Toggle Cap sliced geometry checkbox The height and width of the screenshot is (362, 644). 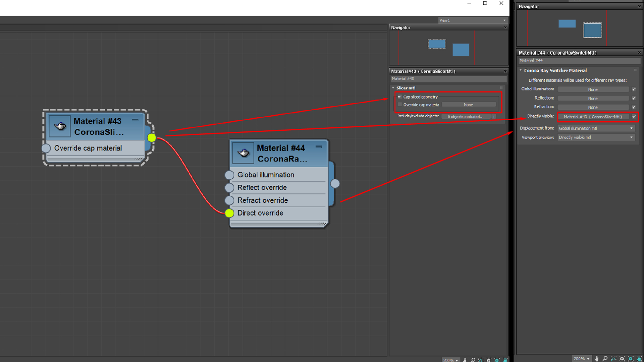click(x=399, y=97)
